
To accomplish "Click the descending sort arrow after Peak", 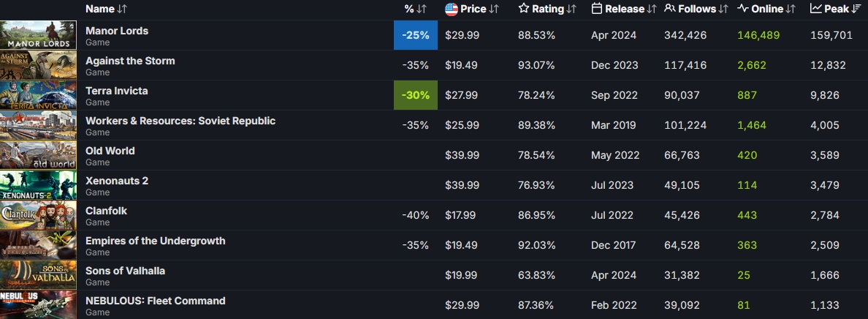I will pyautogui.click(x=857, y=10).
